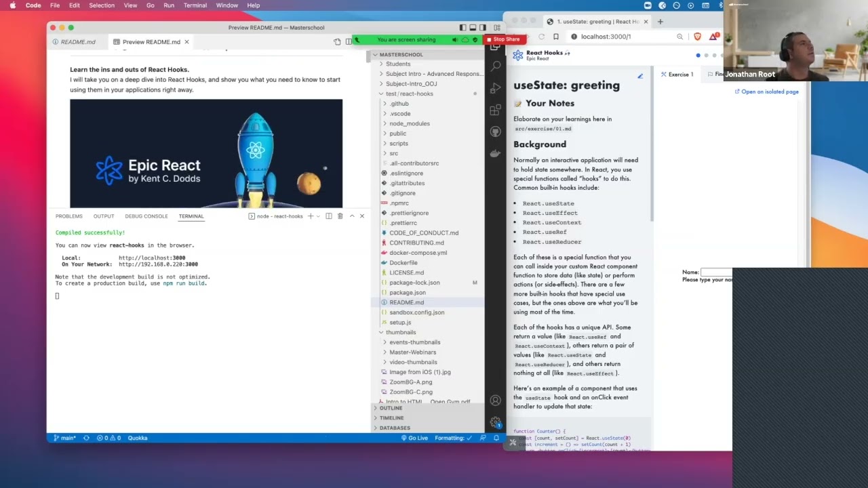
Task: Open the launch profile dropdown next to the plus
Action: click(x=319, y=216)
